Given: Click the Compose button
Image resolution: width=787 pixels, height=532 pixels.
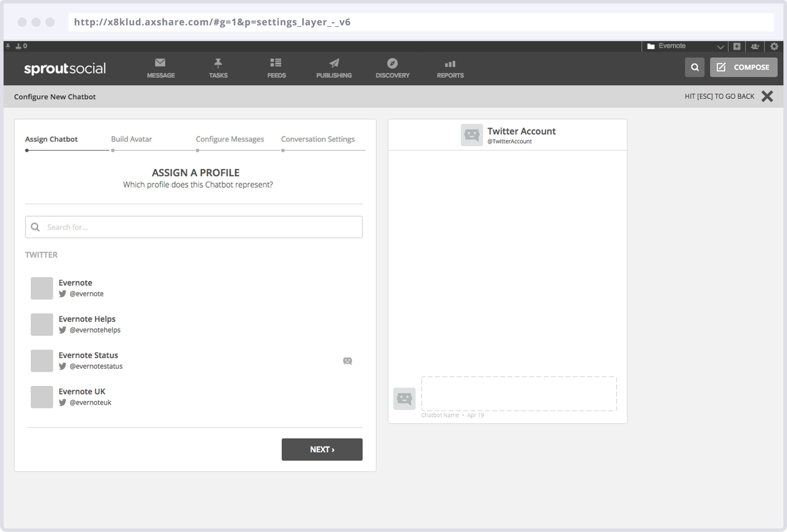Looking at the screenshot, I should [x=744, y=67].
